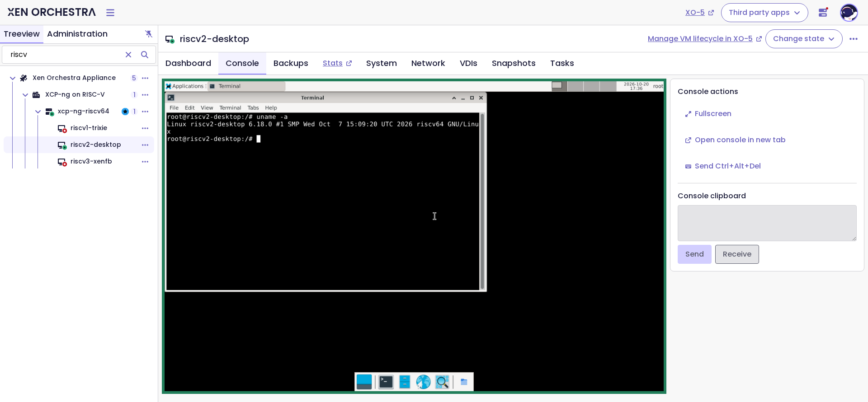
Task: Open the tasks notification icon in header
Action: (823, 13)
